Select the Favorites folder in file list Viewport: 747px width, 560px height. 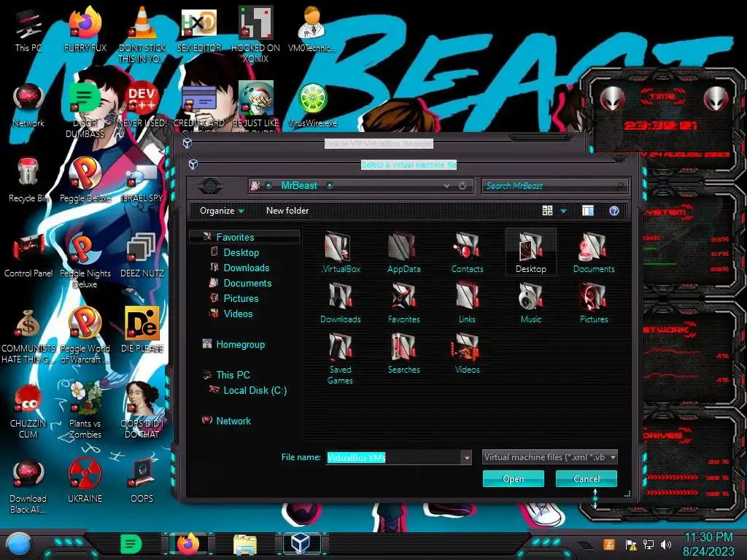tap(403, 303)
